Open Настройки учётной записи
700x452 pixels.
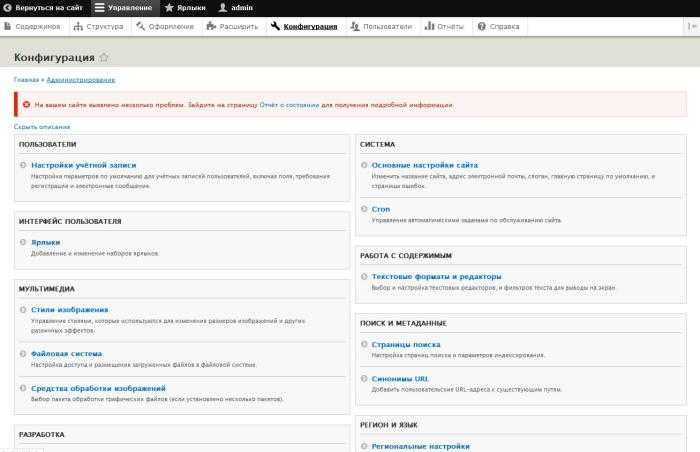83,165
